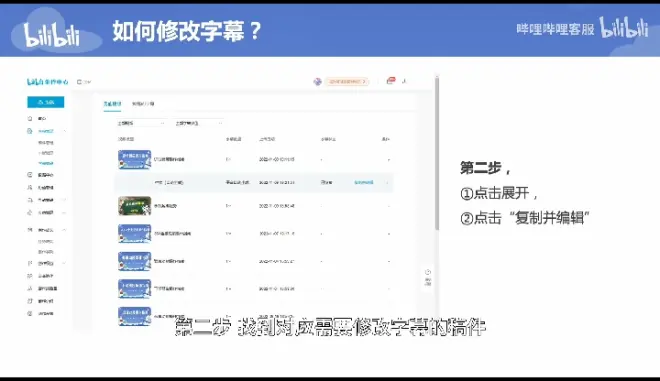Open the income management sidebar icon
The image size is (660, 381).
[x=30, y=213]
